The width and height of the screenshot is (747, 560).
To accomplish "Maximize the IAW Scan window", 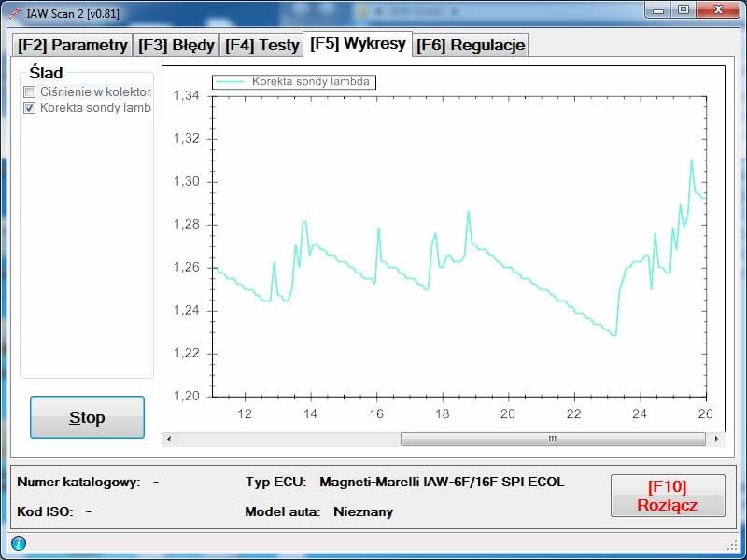I will click(684, 10).
